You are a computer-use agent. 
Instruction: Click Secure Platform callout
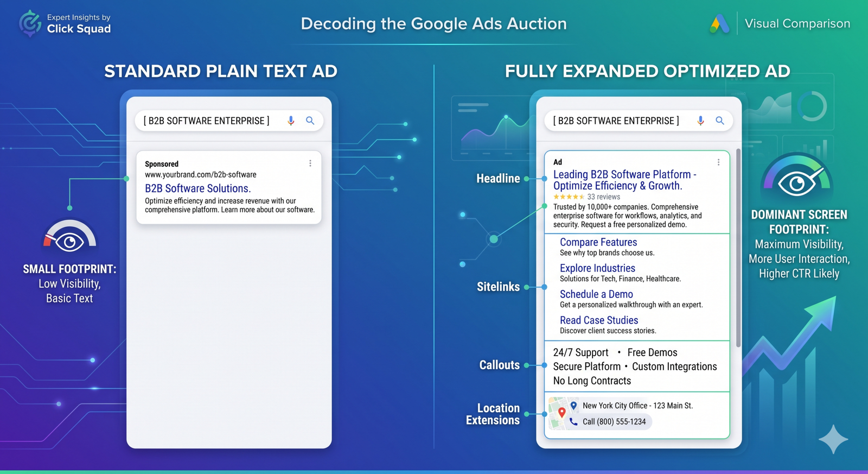click(586, 366)
